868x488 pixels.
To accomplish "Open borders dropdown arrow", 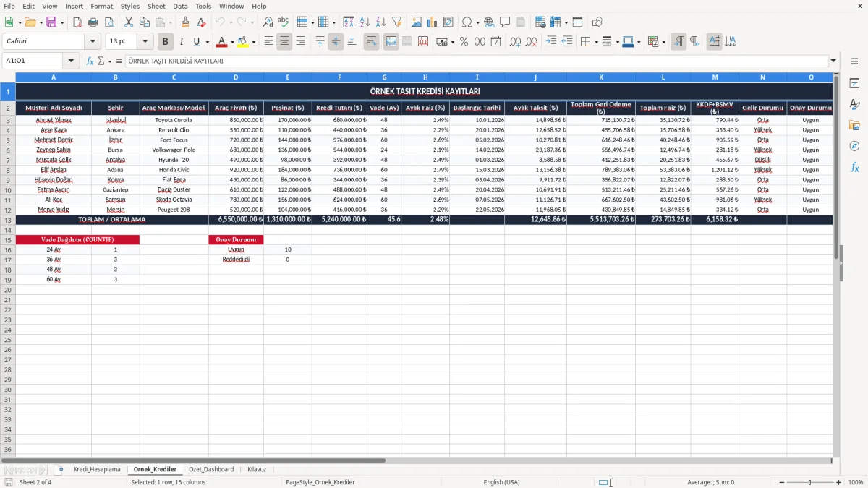I will [x=595, y=42].
